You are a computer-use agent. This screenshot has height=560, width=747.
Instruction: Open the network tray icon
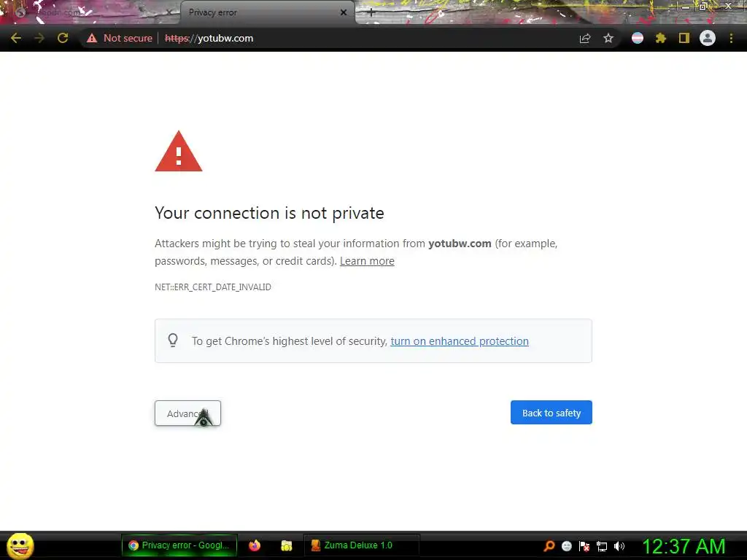coord(602,547)
